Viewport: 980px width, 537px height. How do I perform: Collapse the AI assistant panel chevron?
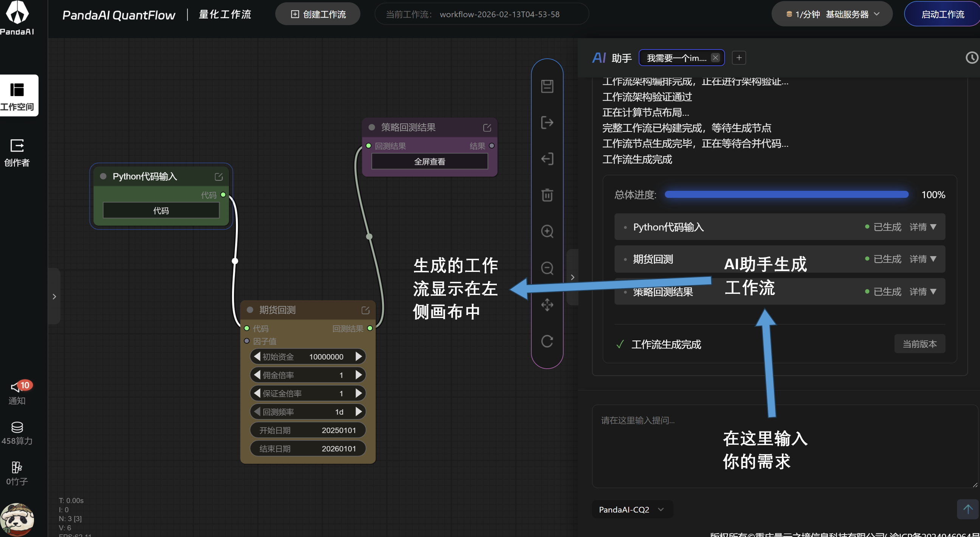click(x=572, y=277)
